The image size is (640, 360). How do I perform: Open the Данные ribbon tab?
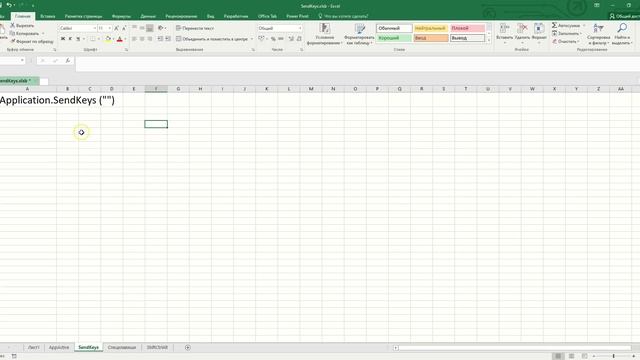[x=148, y=16]
